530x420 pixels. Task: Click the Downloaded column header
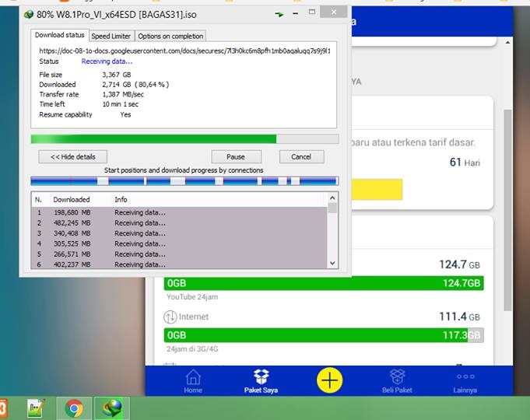[72, 200]
